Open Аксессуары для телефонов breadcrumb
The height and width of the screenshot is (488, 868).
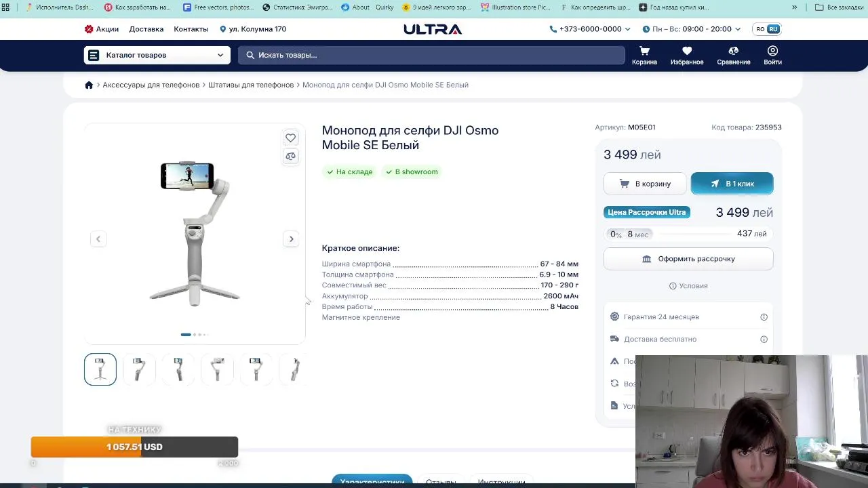point(151,85)
